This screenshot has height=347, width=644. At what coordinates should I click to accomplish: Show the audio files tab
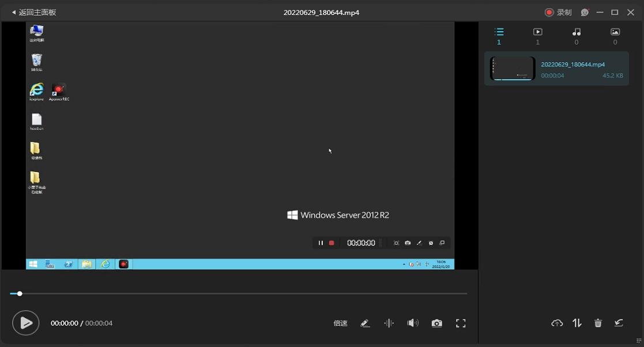click(576, 32)
